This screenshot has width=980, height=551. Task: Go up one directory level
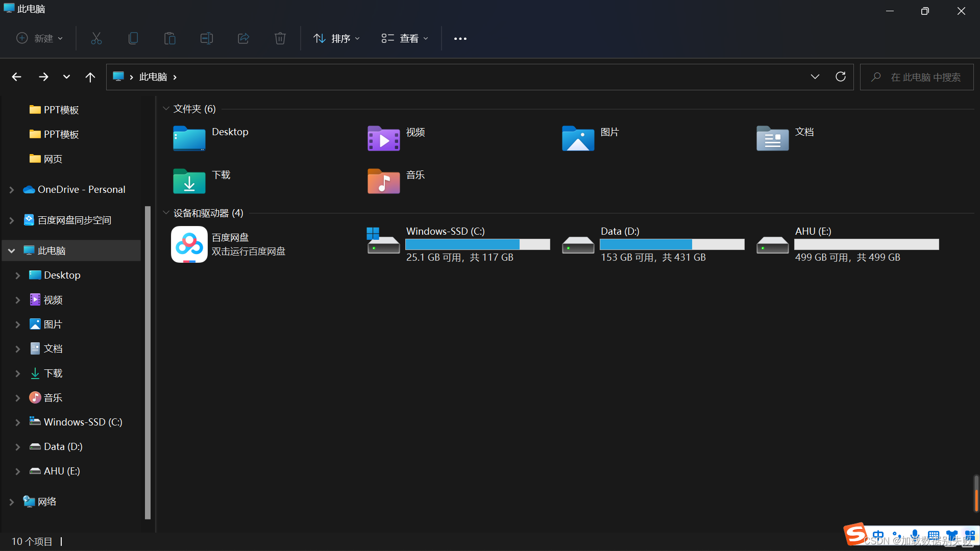(x=90, y=77)
